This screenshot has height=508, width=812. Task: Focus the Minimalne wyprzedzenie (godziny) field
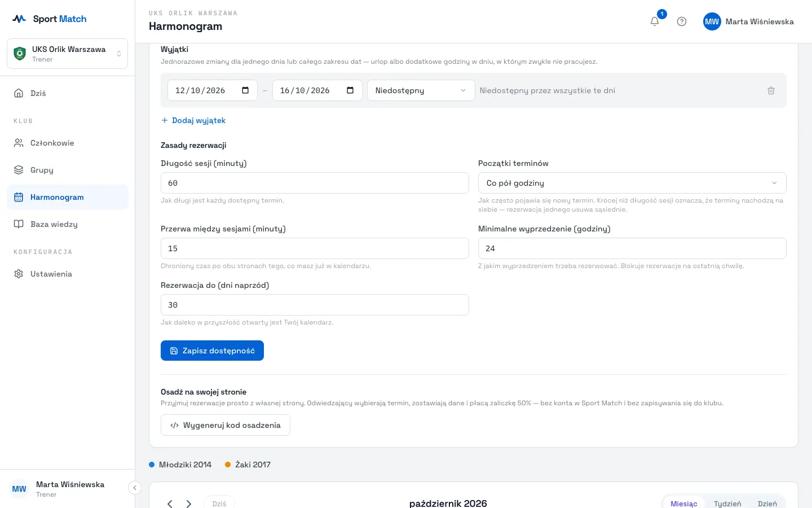tap(632, 248)
